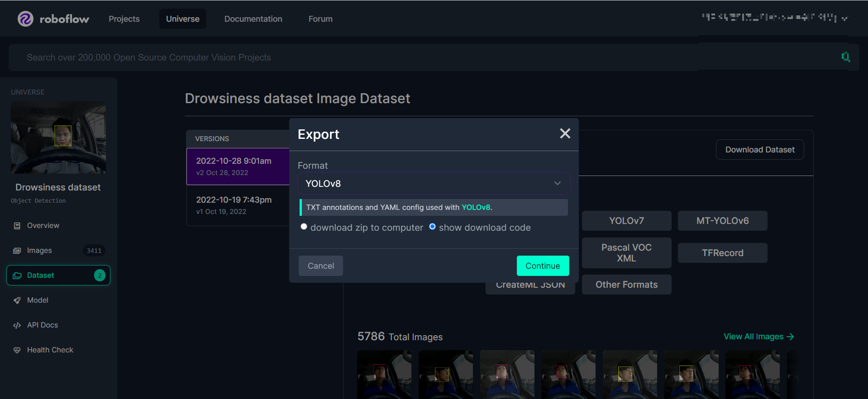Open the Forum nav item
The width and height of the screenshot is (868, 399).
[x=320, y=19]
